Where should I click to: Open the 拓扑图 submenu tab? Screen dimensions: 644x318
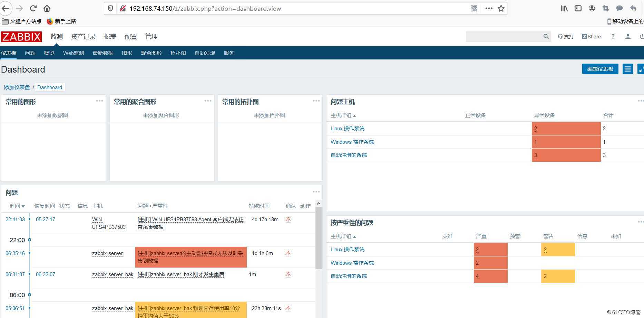(x=178, y=53)
